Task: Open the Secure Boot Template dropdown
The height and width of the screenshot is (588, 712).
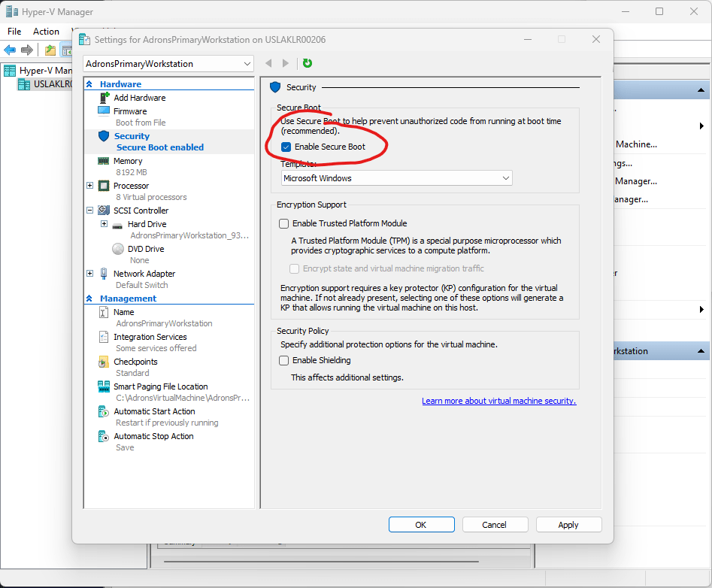Action: tap(396, 178)
